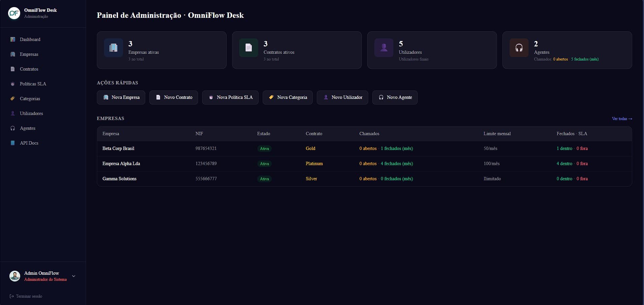Select the Dashboard icon in the sidebar

coord(13,39)
